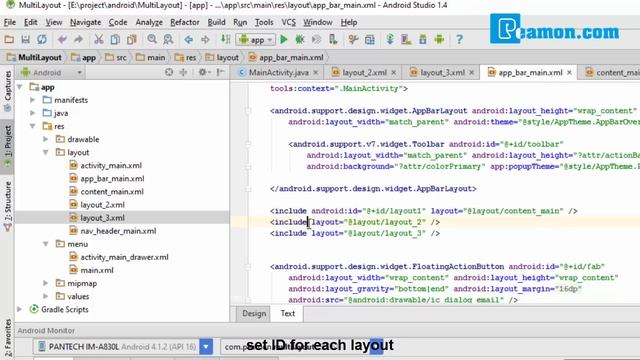The image size is (640, 360).
Task: Click the Copy icon in toolbar
Action: point(115,40)
